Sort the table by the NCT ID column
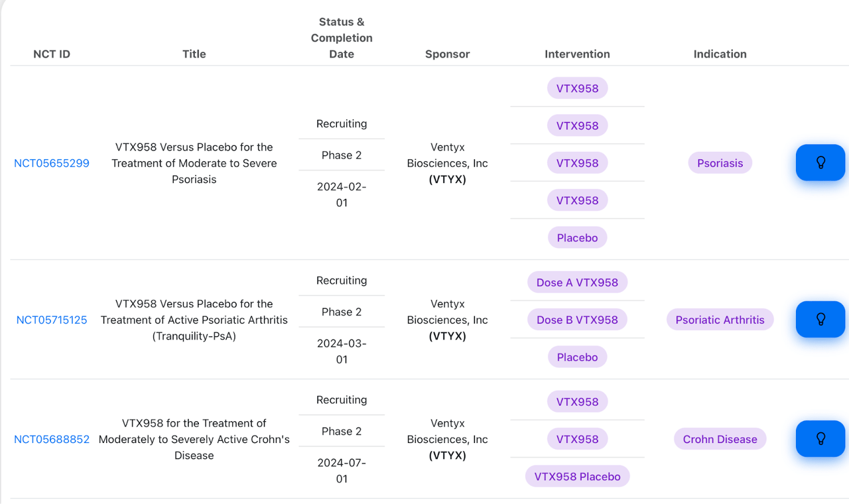Image resolution: width=849 pixels, height=504 pixels. [x=52, y=54]
